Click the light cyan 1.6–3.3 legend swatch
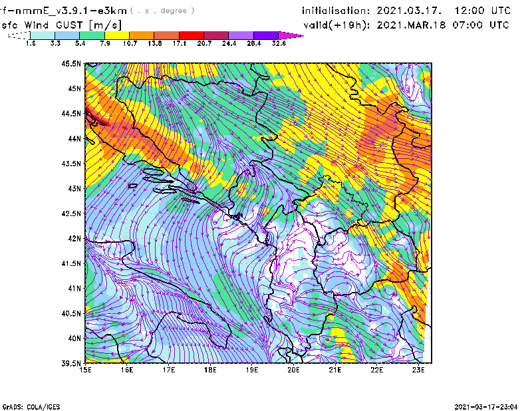 click(43, 35)
